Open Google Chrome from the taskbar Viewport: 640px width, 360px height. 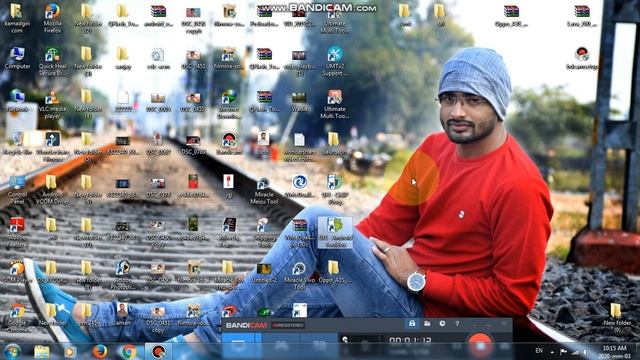pyautogui.click(x=129, y=351)
